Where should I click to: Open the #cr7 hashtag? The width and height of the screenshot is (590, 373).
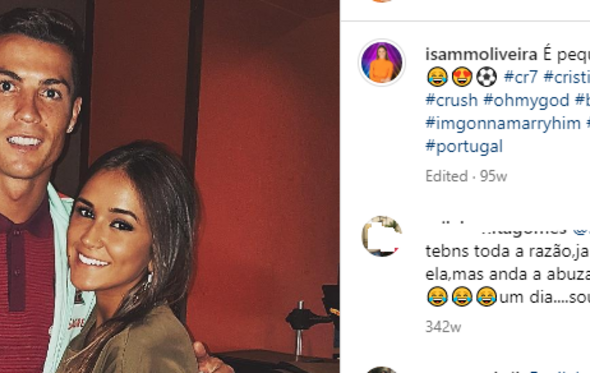[x=520, y=77]
